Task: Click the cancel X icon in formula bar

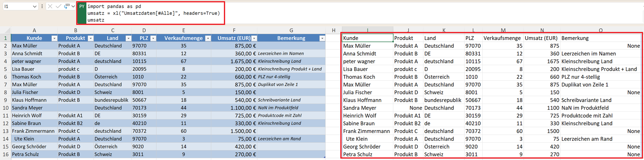Action: coord(50,6)
